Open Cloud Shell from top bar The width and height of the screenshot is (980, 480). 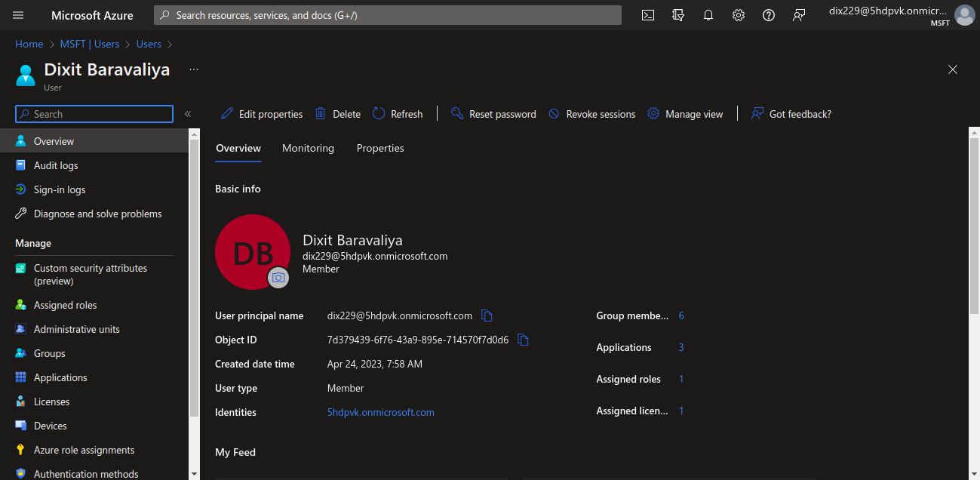click(647, 15)
